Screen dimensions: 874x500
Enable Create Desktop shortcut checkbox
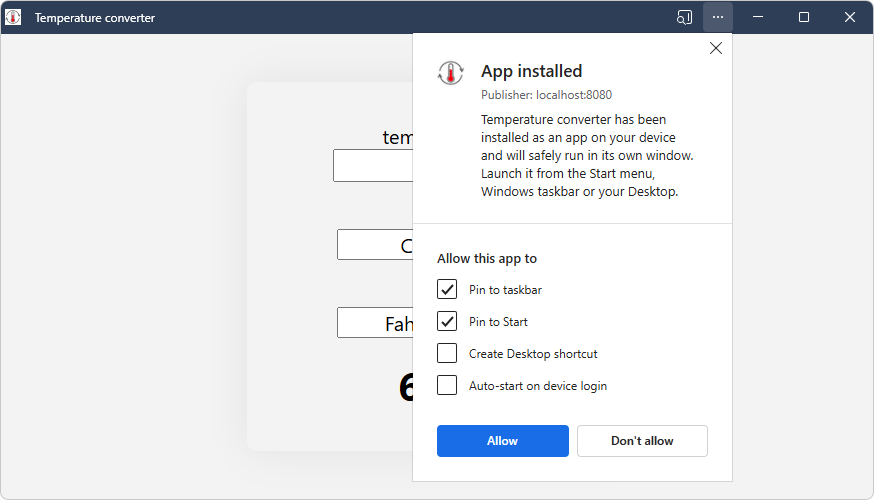[447, 353]
